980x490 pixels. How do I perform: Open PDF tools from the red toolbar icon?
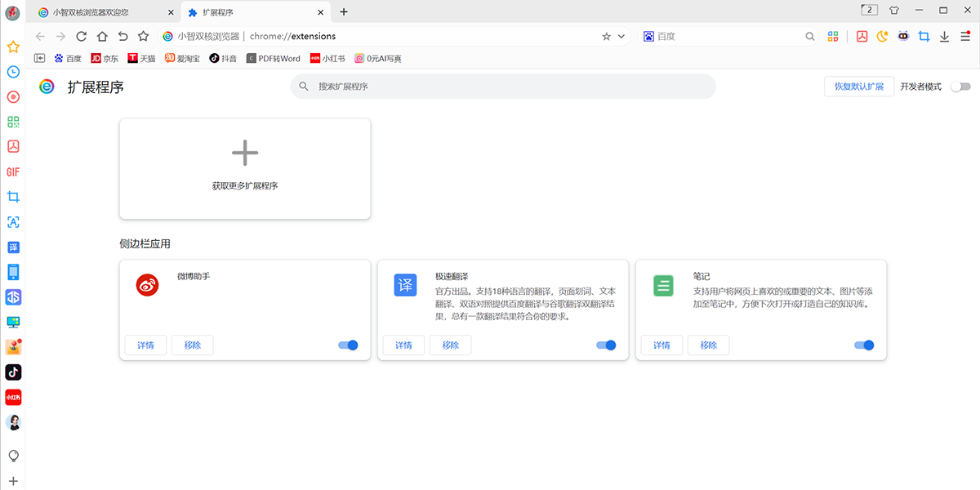coord(862,36)
